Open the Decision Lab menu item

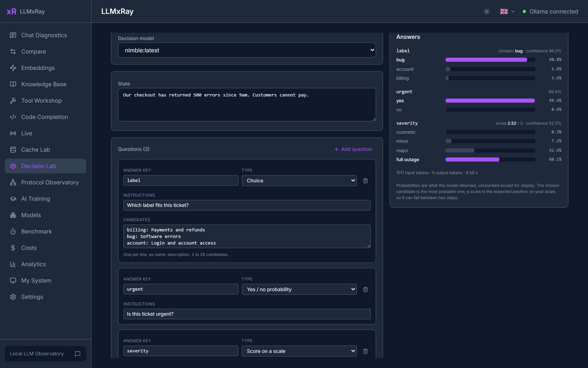click(46, 166)
